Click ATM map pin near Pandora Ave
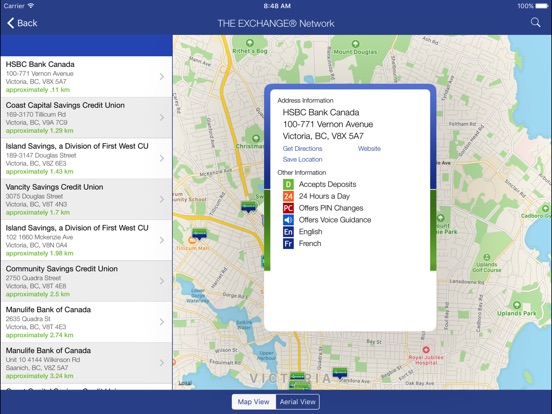The image size is (552, 414). [340, 373]
